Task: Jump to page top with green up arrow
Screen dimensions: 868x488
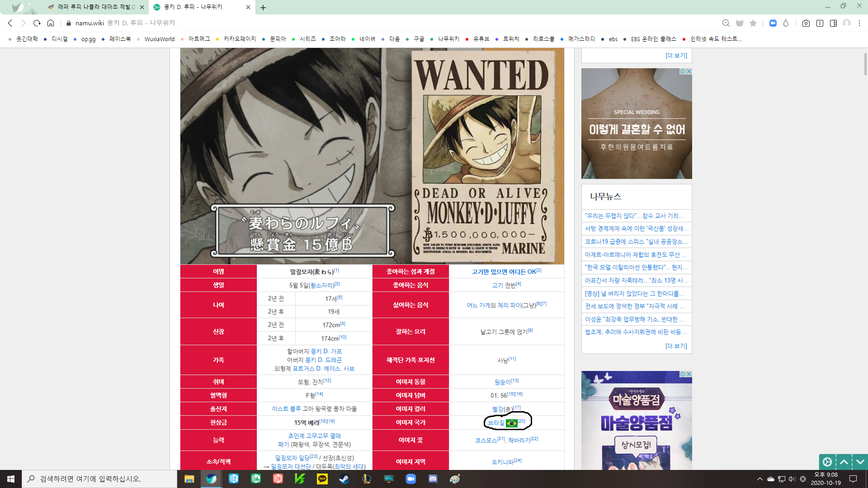Action: 844,462
